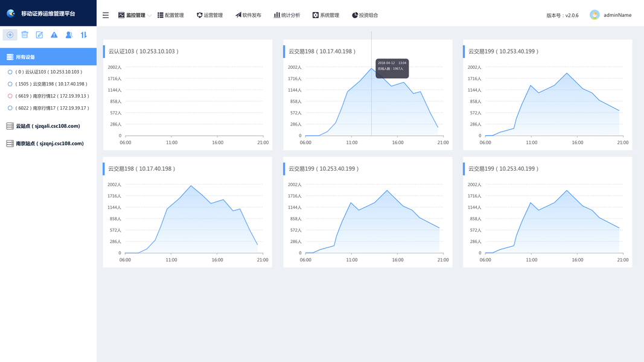
Task: Click bottom-middle 云交易199 (10.253.40.199) chart title
Action: 324,169
